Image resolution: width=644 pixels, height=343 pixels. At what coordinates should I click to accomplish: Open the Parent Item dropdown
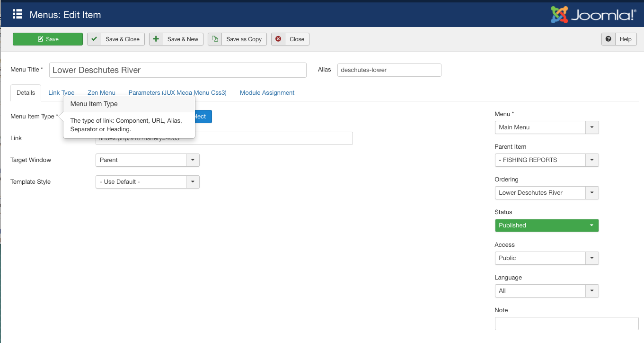[x=547, y=160]
